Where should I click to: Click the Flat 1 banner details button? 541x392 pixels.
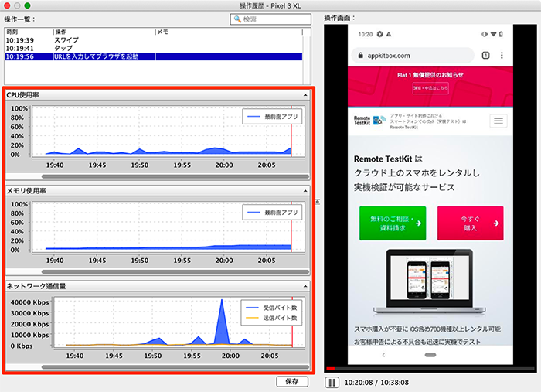(x=430, y=88)
